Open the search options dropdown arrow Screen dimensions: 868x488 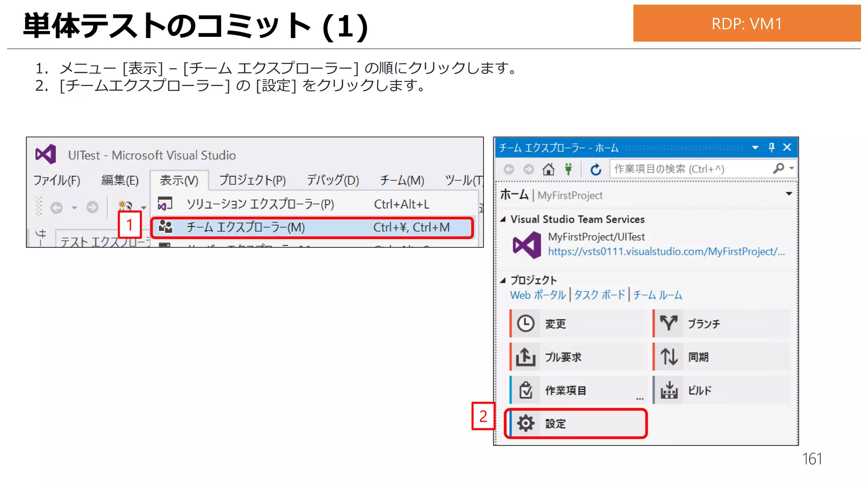click(x=791, y=168)
